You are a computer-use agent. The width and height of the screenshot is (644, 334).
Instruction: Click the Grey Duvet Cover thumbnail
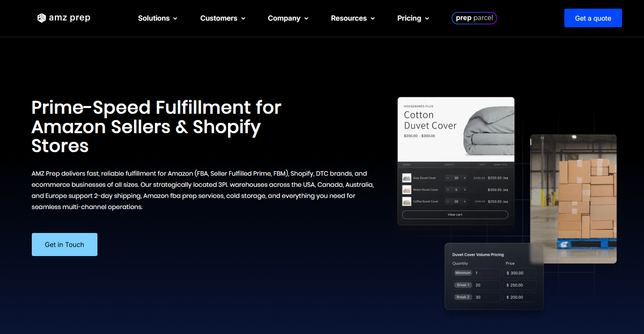[407, 178]
